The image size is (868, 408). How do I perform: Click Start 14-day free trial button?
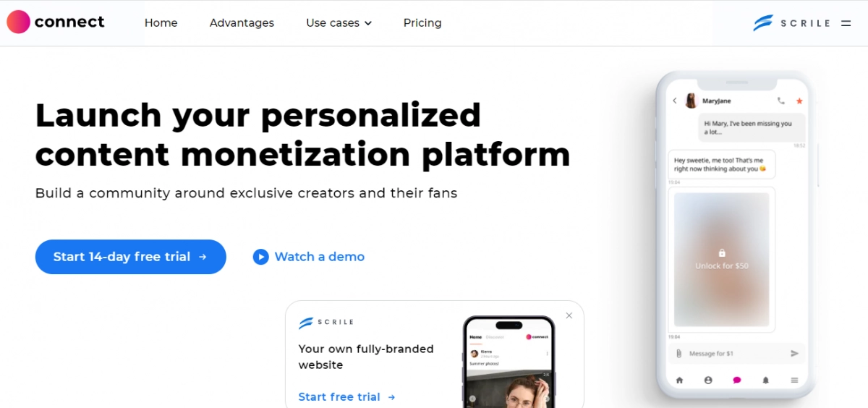pos(130,257)
